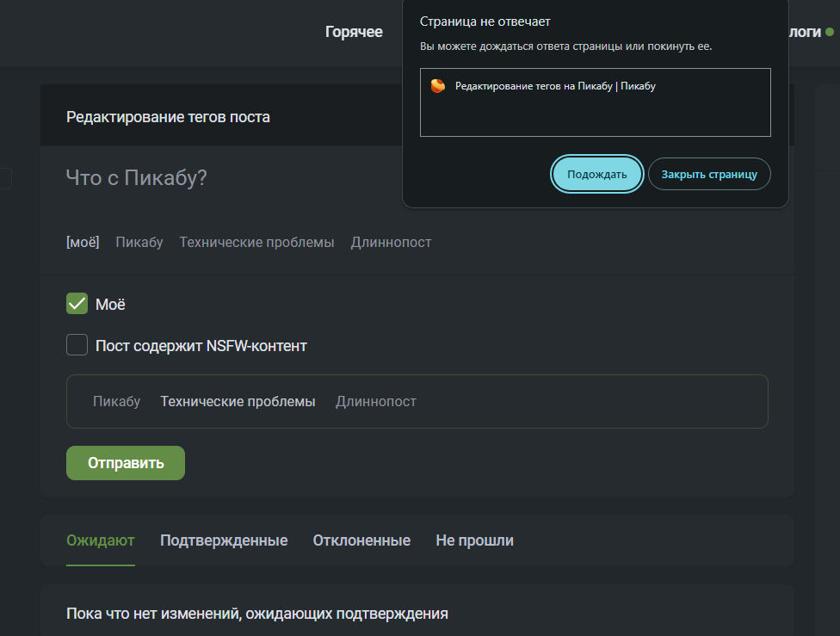The width and height of the screenshot is (840, 636).
Task: Select the Отклоненные tab
Action: 361,540
